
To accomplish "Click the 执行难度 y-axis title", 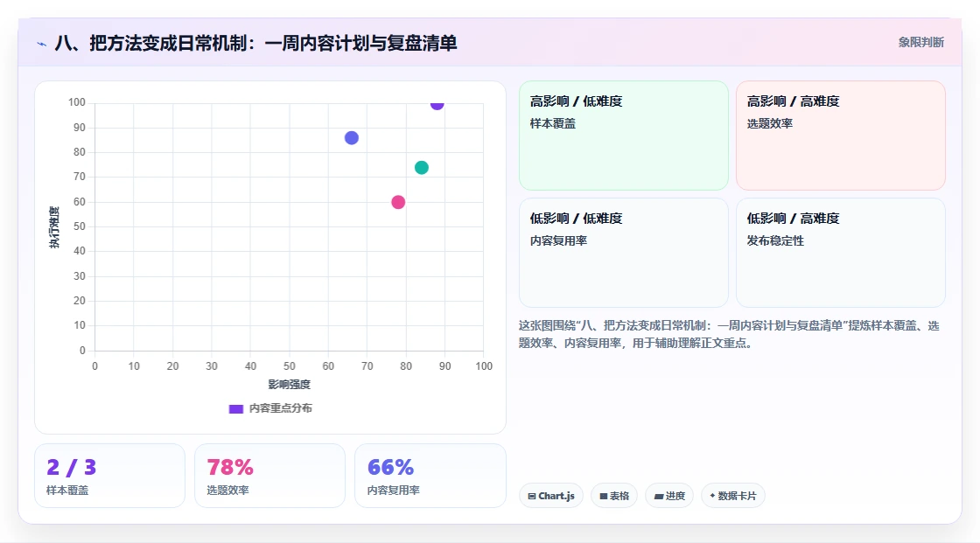I will pos(54,226).
